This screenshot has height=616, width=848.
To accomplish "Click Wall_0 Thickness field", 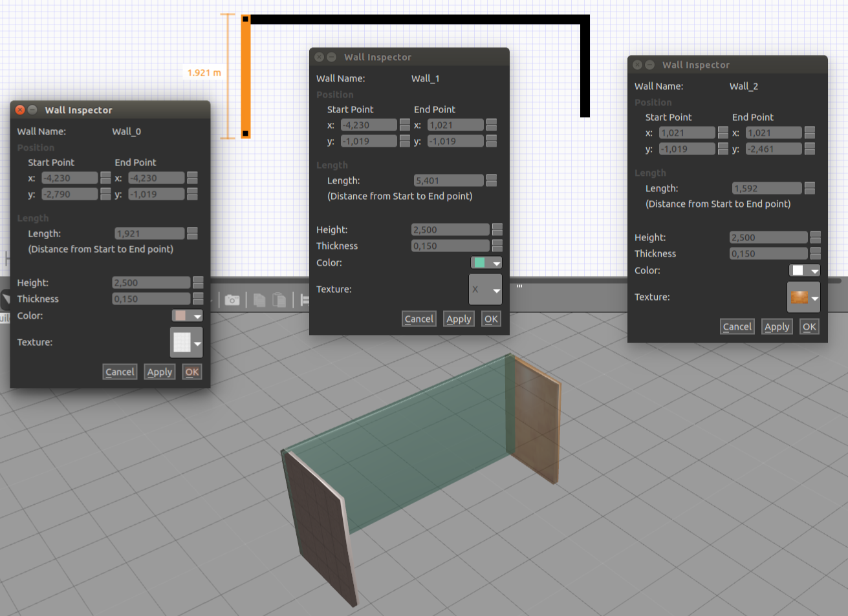I will (151, 299).
